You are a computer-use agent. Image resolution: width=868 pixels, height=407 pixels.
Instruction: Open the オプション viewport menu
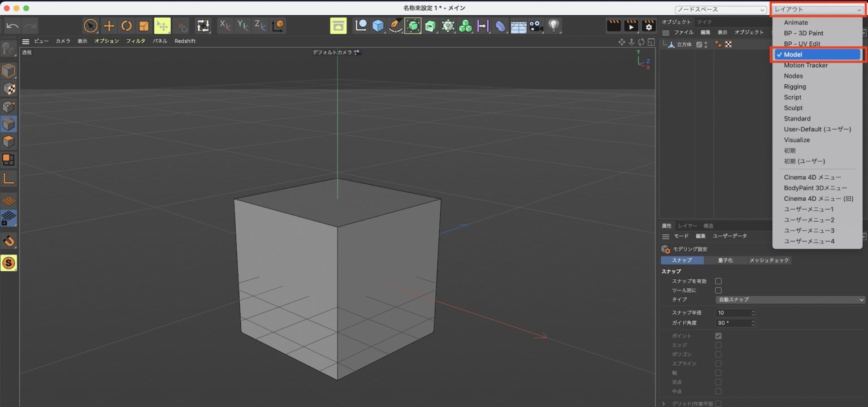107,41
